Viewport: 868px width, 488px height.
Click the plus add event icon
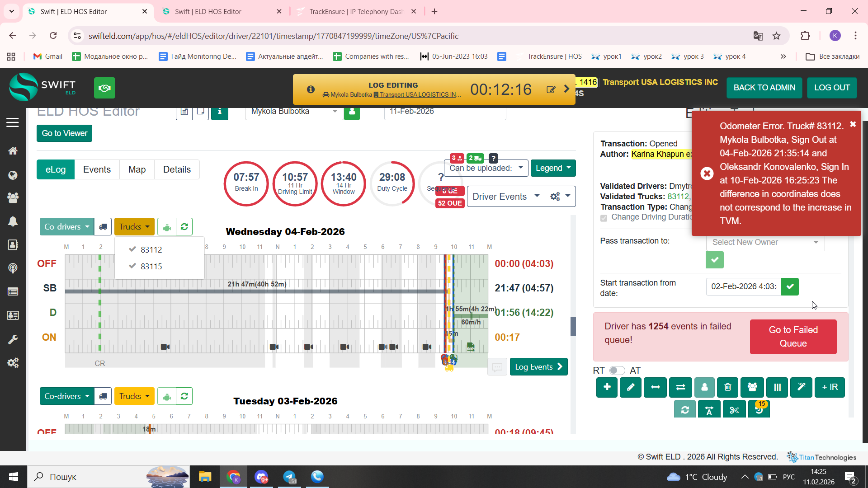pos(607,387)
